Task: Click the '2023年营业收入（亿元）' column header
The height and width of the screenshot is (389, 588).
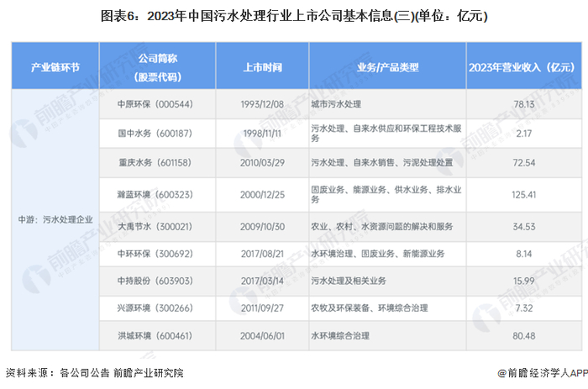Action: [524, 67]
